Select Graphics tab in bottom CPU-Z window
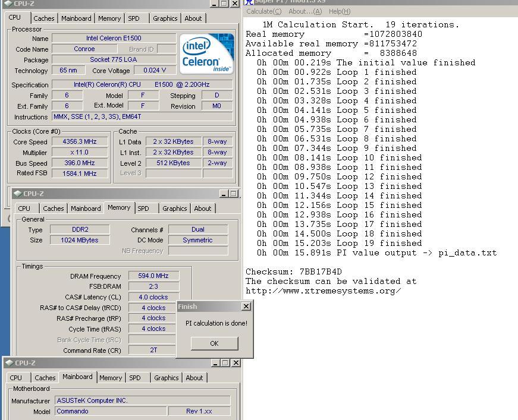The image size is (518, 420). [166, 378]
